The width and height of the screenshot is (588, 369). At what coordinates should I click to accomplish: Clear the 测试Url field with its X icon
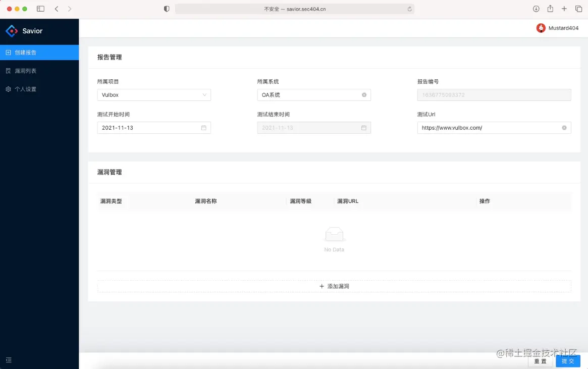tap(564, 128)
